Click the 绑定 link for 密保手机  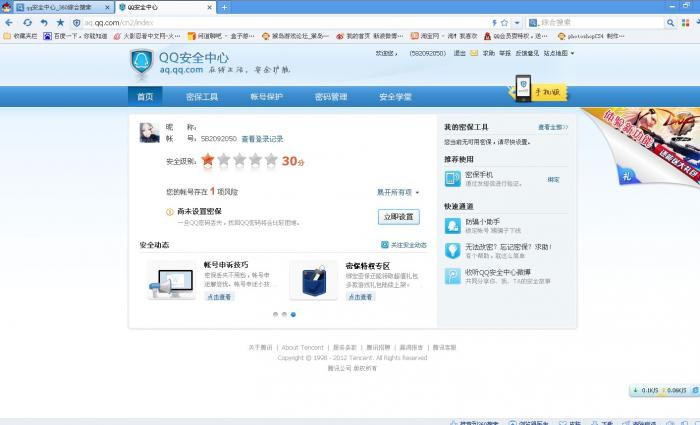point(554,179)
